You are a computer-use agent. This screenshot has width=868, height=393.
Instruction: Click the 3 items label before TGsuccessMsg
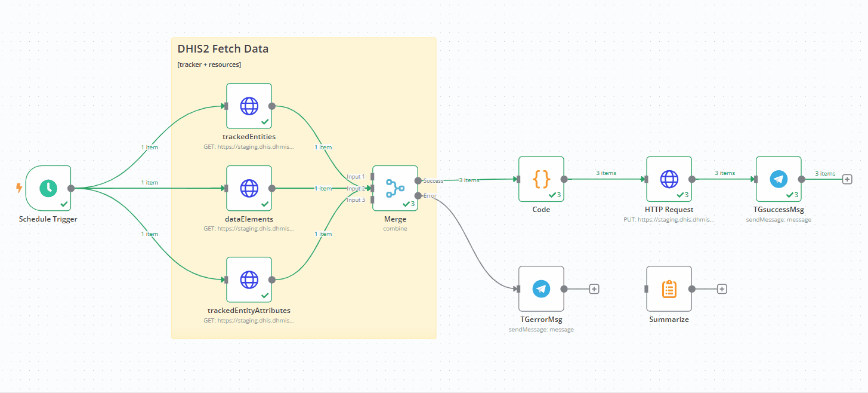coord(725,173)
